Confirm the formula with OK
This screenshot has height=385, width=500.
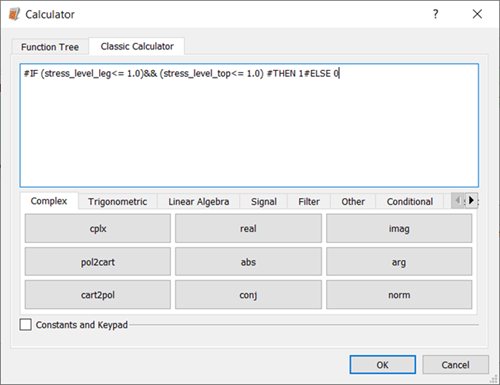click(383, 365)
